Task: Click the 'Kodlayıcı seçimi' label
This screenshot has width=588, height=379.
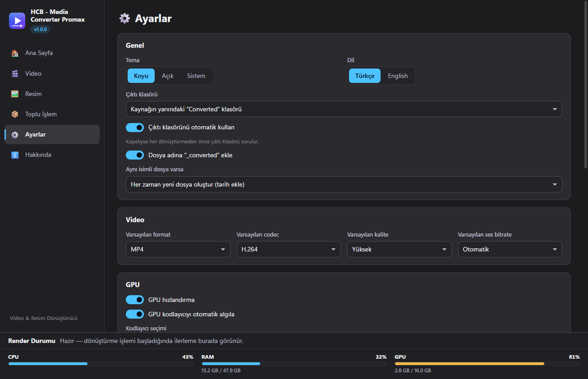Action: 147,328
